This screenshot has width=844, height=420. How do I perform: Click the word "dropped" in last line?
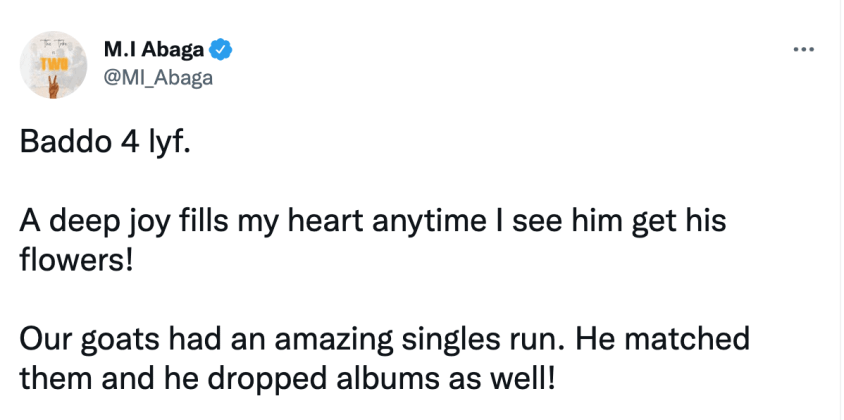click(251, 376)
